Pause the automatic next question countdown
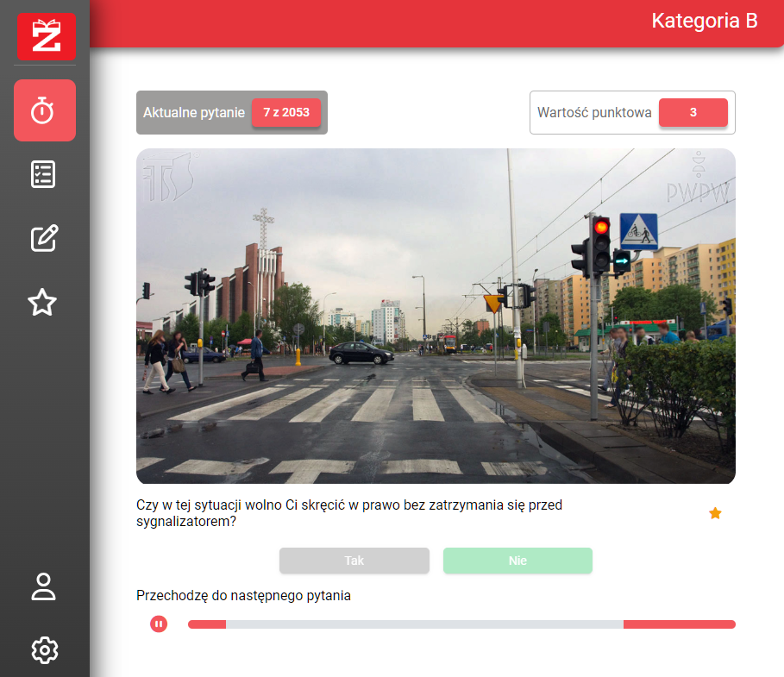The height and width of the screenshot is (677, 784). [159, 624]
